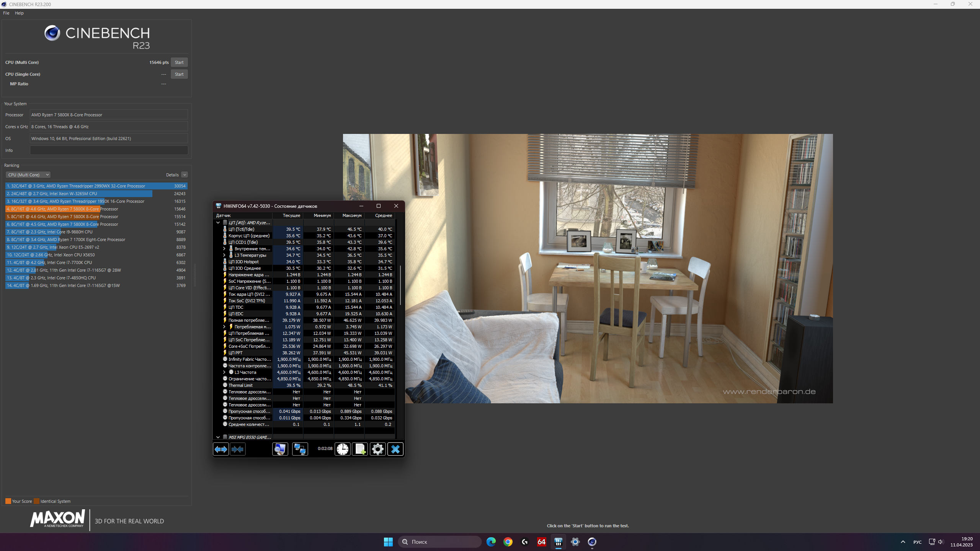This screenshot has width=980, height=551.
Task: Open the File menu
Action: pyautogui.click(x=6, y=13)
